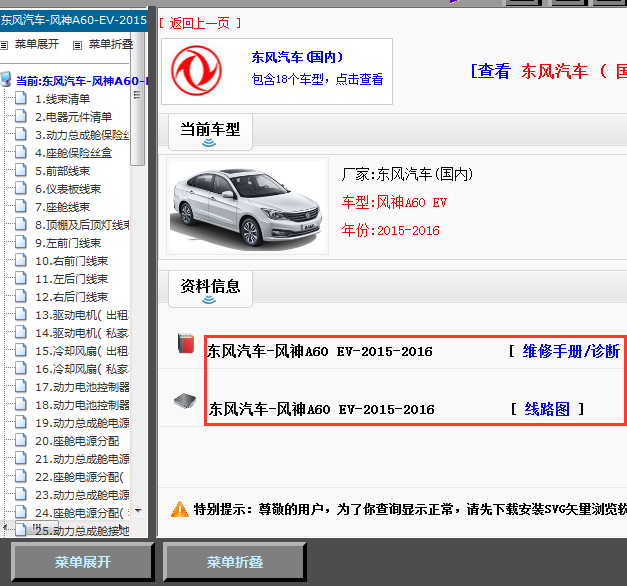627x586 pixels.
Task: Click the 菜单展开 text at sidebar top
Action: coord(37,44)
